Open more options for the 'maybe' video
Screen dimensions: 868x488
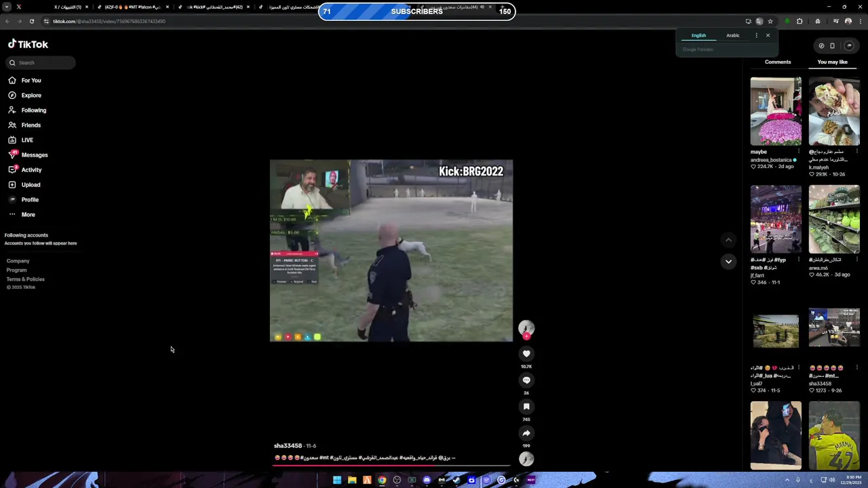pyautogui.click(x=799, y=152)
